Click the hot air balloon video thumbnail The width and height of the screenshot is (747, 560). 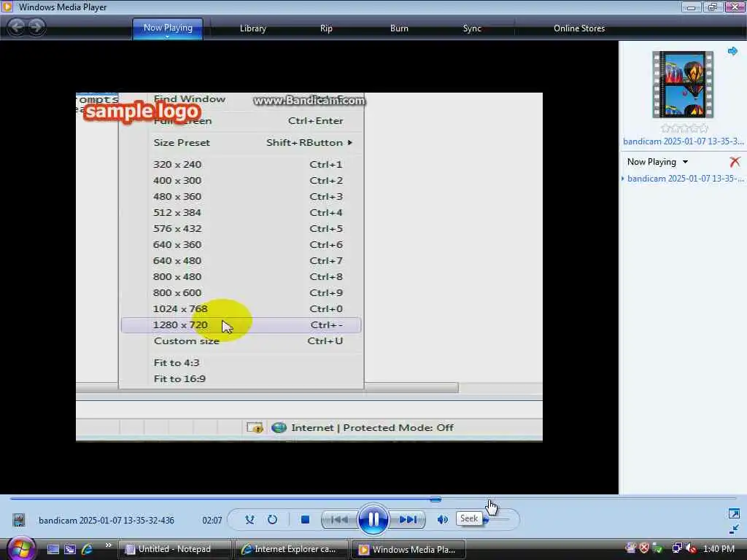click(683, 85)
